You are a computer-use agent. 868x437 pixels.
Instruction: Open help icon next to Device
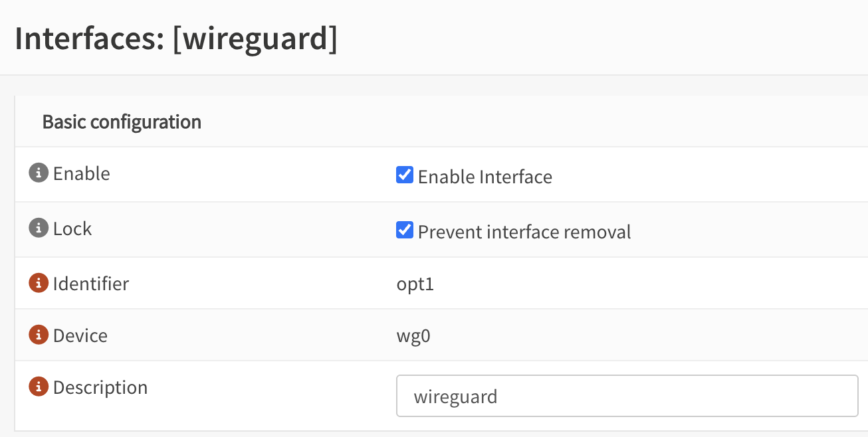[x=39, y=335]
